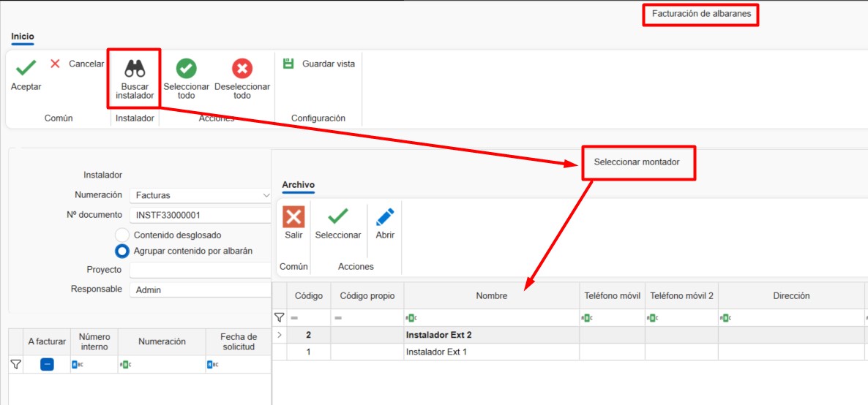The height and width of the screenshot is (405, 868).
Task: Click the Salir red X icon
Action: [293, 217]
